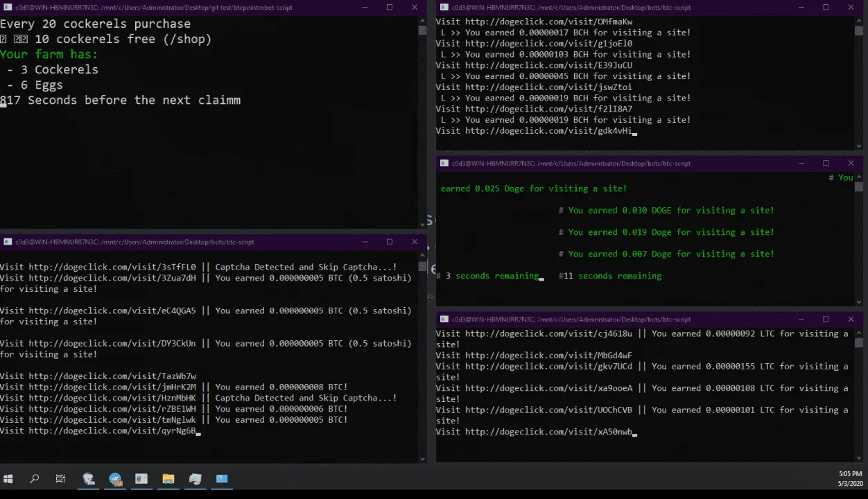Minimize the BCH earnings terminal
The width and height of the screenshot is (868, 499).
801,7
